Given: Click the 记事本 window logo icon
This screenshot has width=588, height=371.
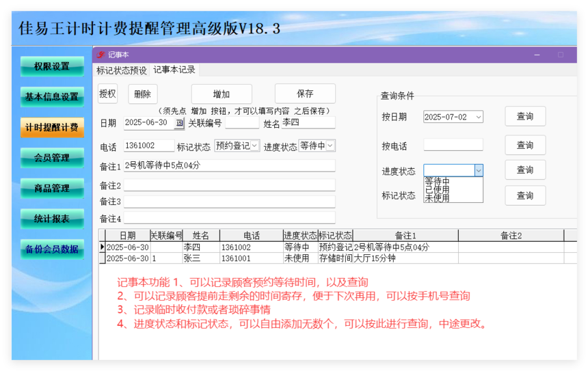Looking at the screenshot, I should pos(101,55).
